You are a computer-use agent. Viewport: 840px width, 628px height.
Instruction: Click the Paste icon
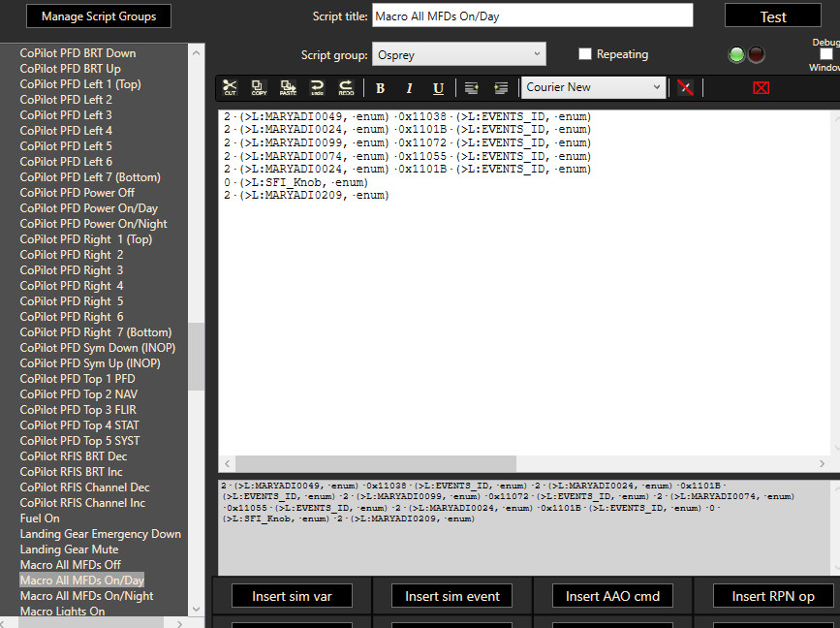(x=287, y=88)
